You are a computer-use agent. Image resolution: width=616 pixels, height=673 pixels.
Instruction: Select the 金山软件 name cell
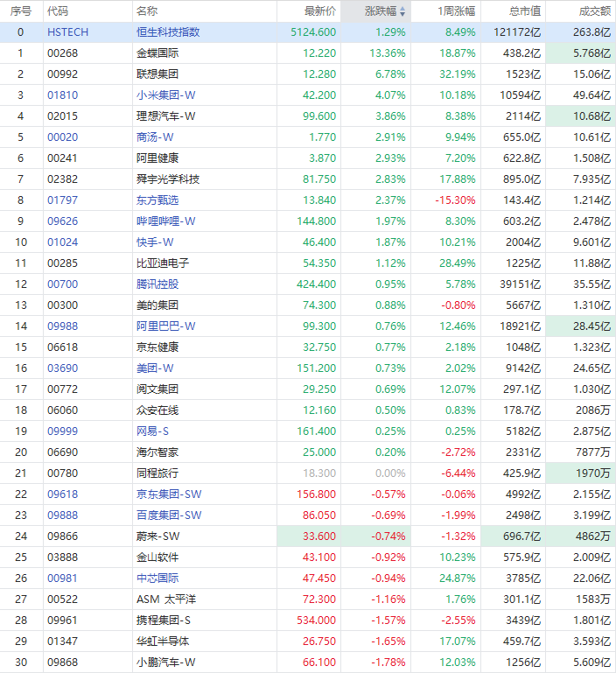205,557
